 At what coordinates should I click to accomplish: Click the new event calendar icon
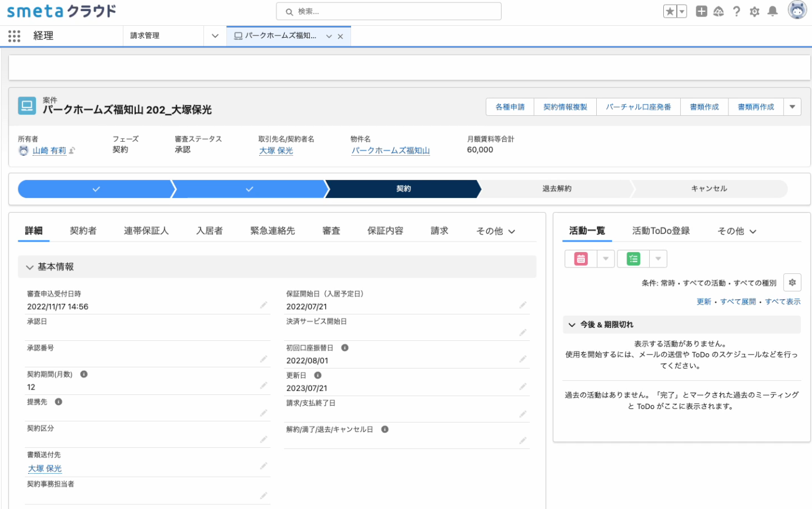pos(580,259)
